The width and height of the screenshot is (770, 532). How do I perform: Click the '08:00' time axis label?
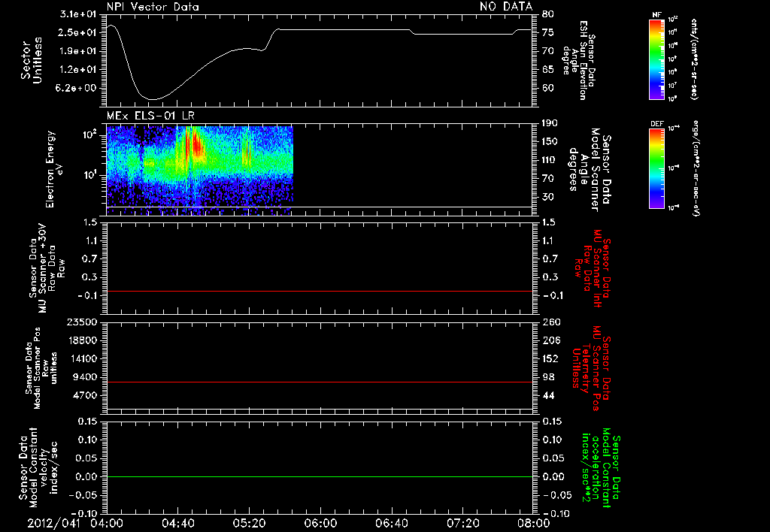(534, 523)
